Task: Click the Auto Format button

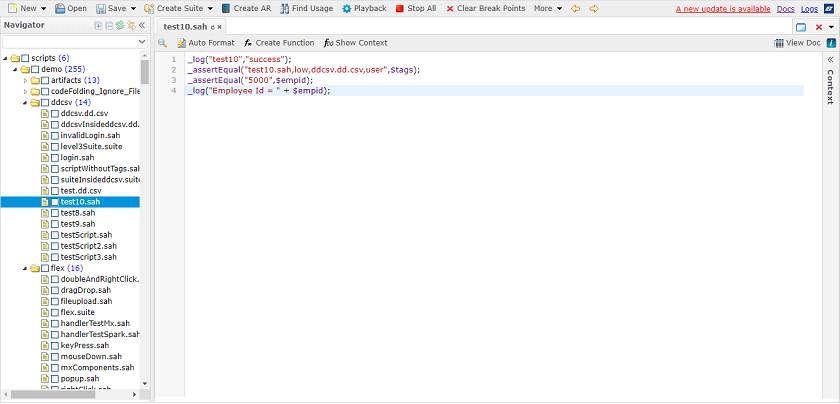Action: point(205,43)
